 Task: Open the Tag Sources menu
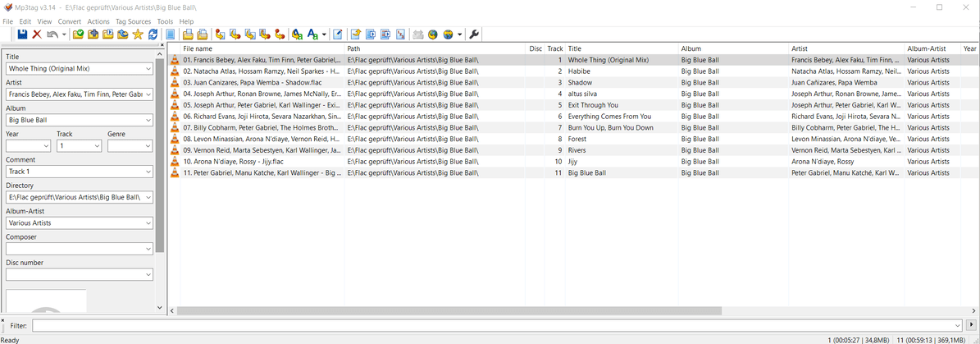click(133, 21)
